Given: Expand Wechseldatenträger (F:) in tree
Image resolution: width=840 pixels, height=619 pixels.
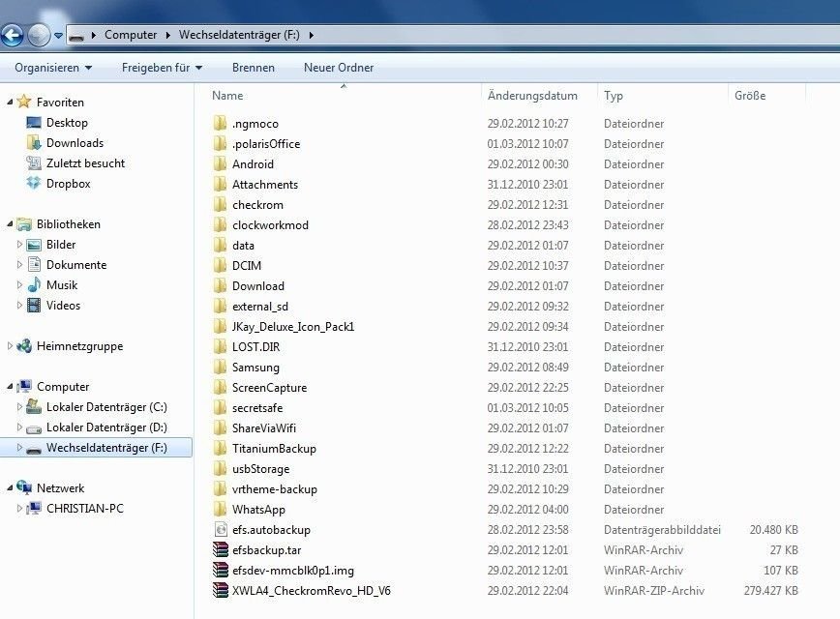Looking at the screenshot, I should pos(19,447).
